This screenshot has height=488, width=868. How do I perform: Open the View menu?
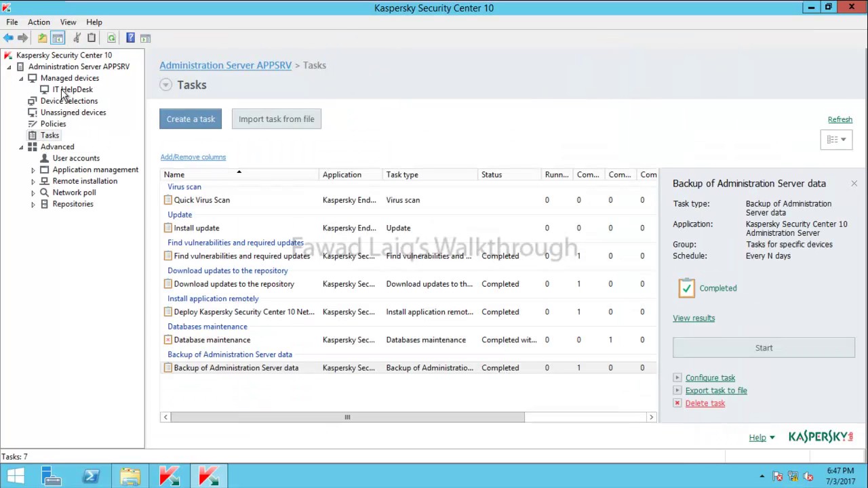[68, 22]
